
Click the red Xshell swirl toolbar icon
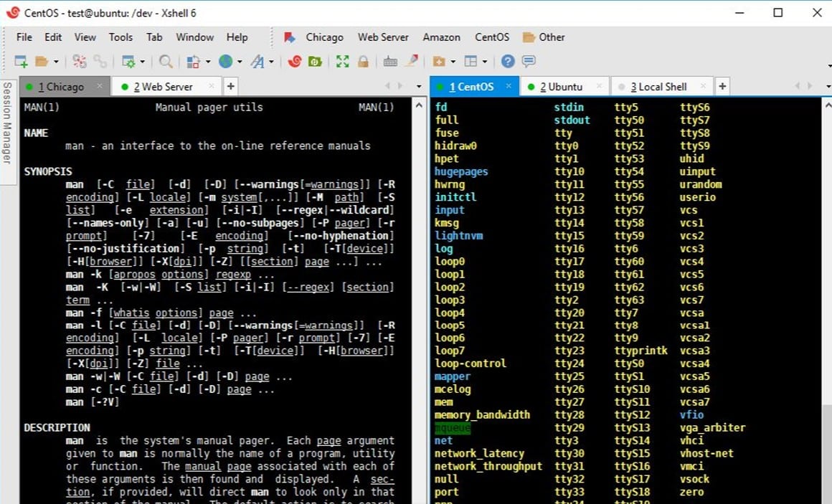click(x=295, y=62)
